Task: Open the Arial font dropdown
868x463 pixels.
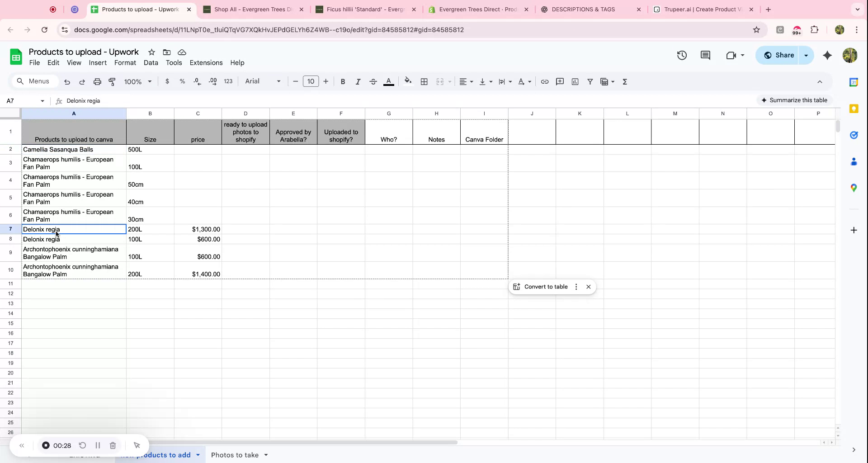Action: tap(263, 81)
